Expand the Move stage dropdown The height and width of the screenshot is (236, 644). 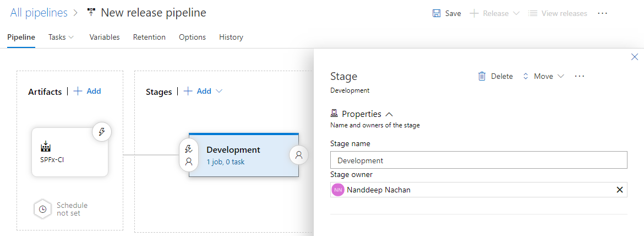[543, 76]
